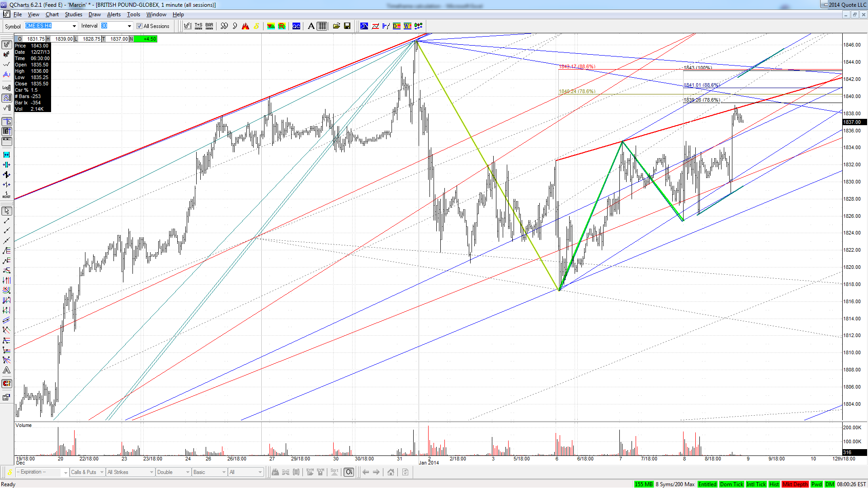Uncheck the All Sessions checkbox
The image size is (868, 488).
pyautogui.click(x=140, y=26)
